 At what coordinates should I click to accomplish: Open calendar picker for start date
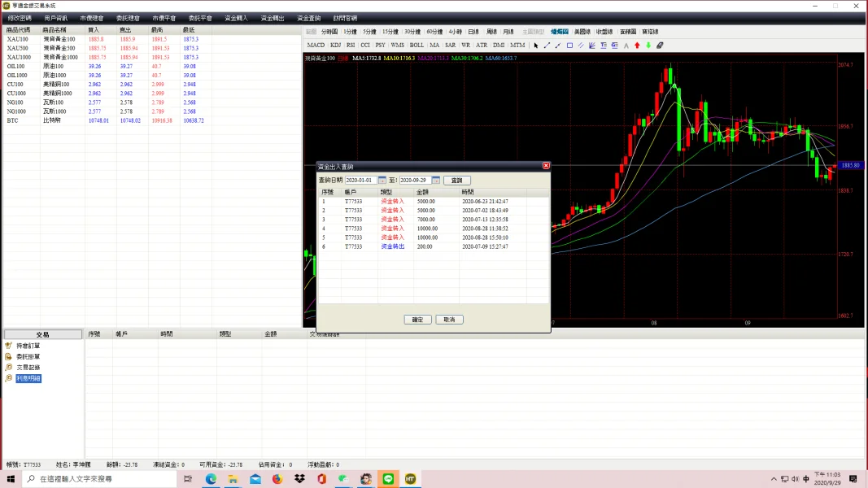click(x=382, y=181)
